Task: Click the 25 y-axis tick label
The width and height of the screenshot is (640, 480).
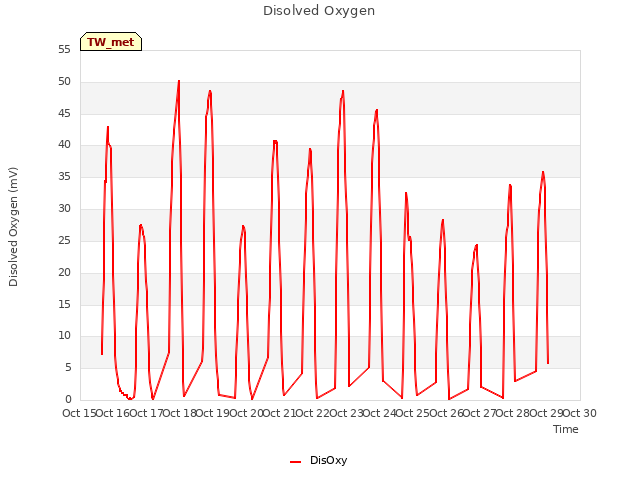Action: (x=64, y=240)
